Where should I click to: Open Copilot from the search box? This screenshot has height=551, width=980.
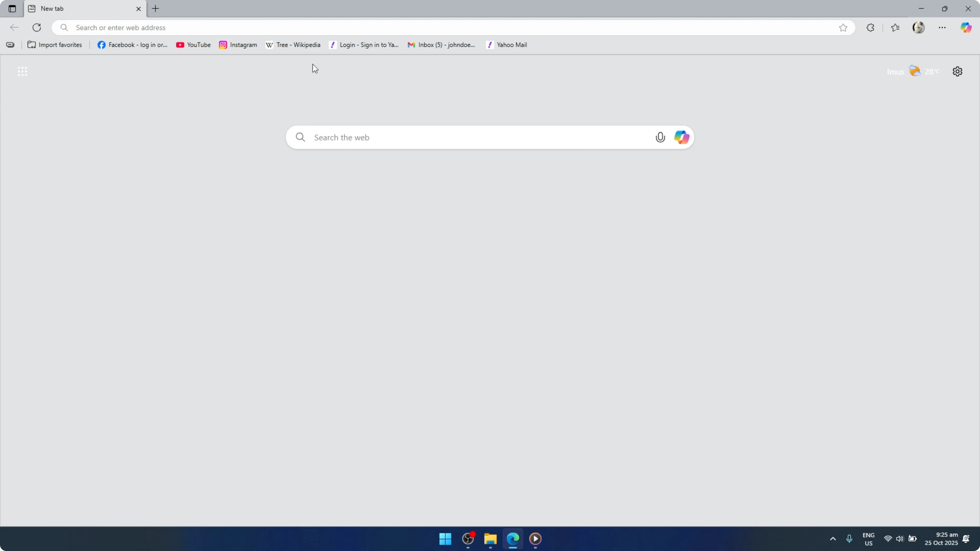pos(682,137)
